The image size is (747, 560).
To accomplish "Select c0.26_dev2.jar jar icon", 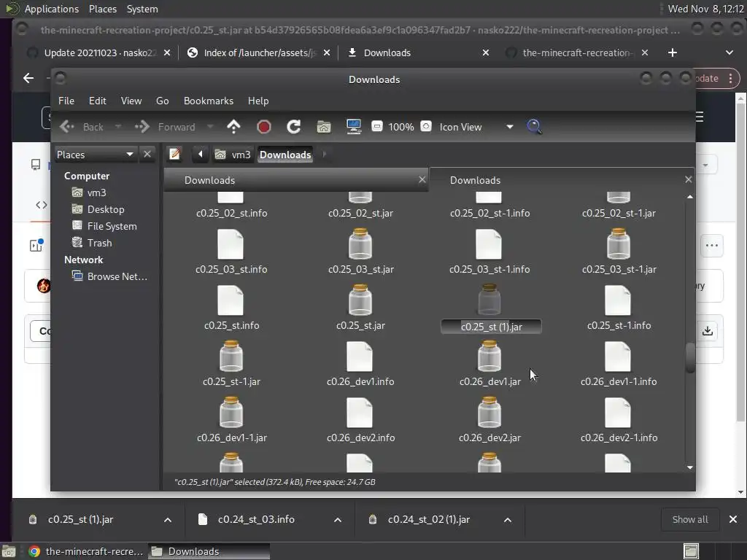I will (x=489, y=413).
